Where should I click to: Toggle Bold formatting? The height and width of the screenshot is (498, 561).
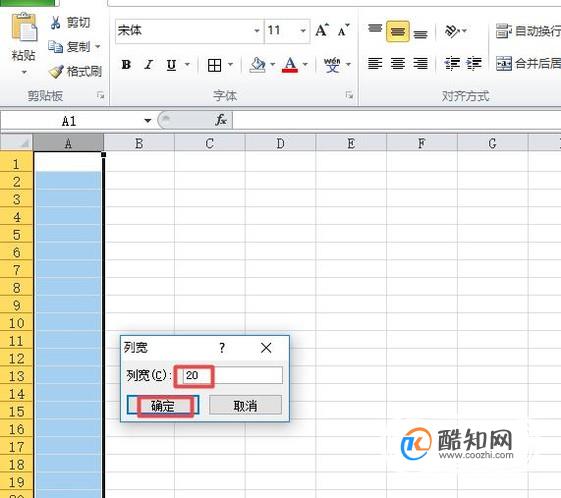(x=126, y=65)
